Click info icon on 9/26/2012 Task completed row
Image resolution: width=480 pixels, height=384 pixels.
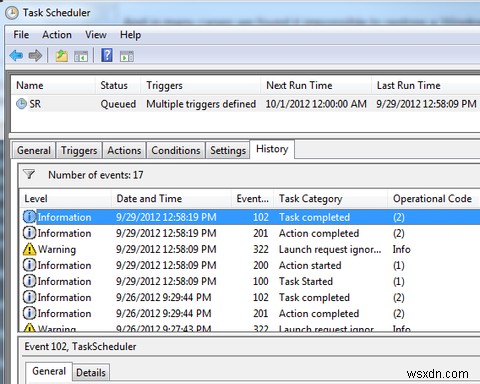29,297
